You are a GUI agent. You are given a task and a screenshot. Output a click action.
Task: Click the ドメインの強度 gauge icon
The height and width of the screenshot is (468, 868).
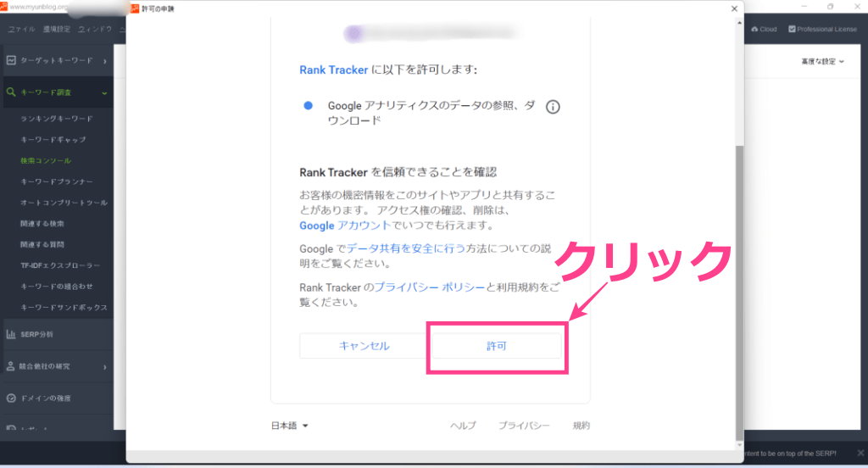click(11, 398)
